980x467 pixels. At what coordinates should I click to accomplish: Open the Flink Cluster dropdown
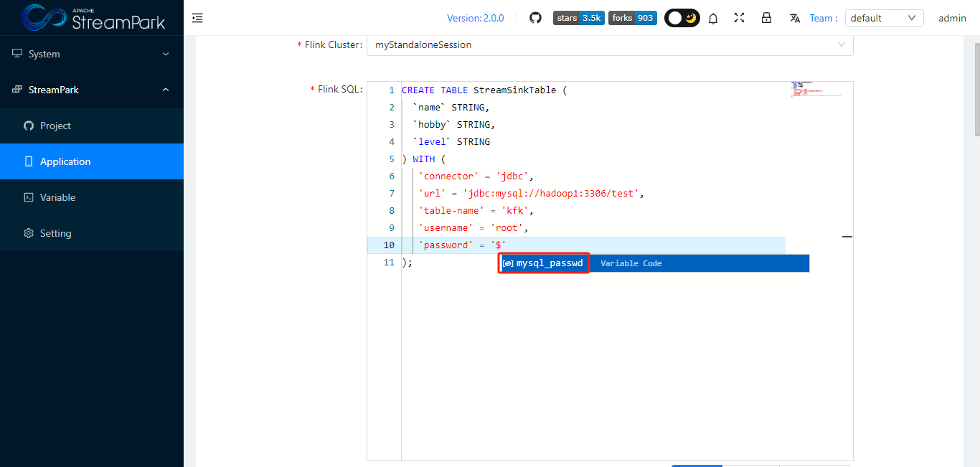point(610,44)
